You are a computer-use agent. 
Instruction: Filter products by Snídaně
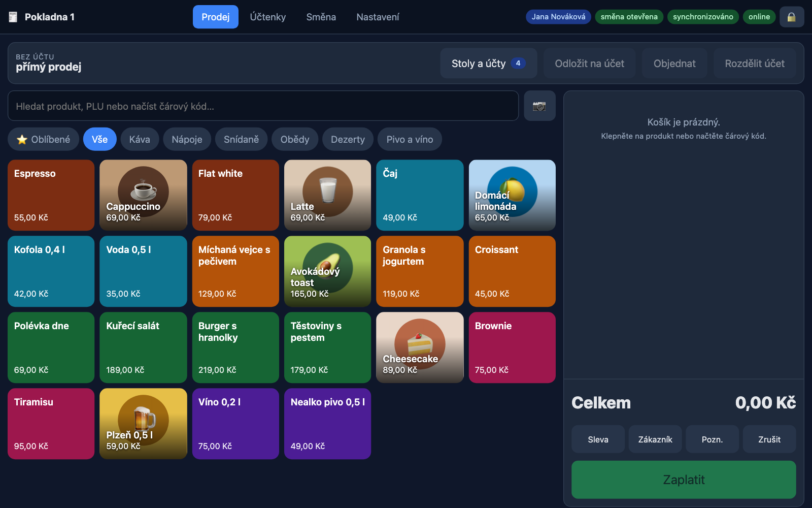coord(241,139)
